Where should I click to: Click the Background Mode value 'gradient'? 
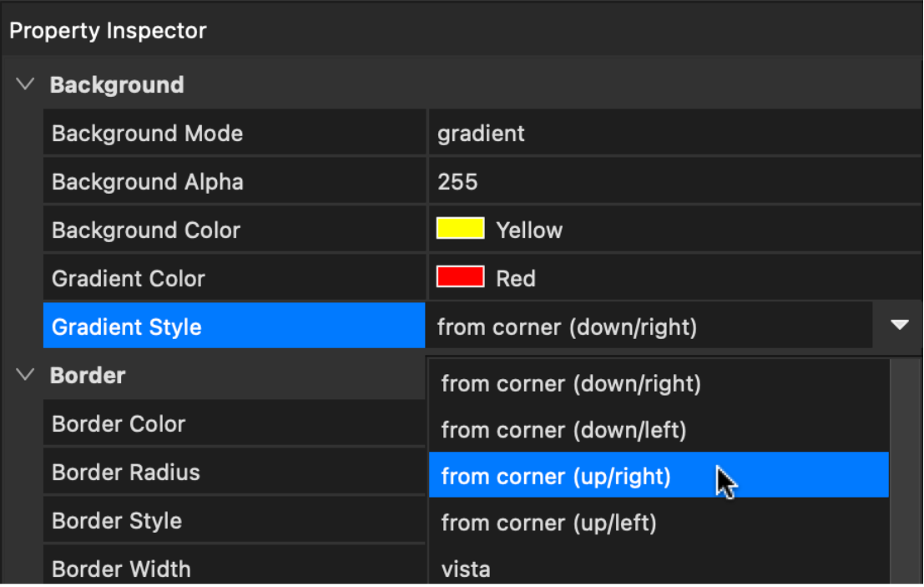coord(482,134)
